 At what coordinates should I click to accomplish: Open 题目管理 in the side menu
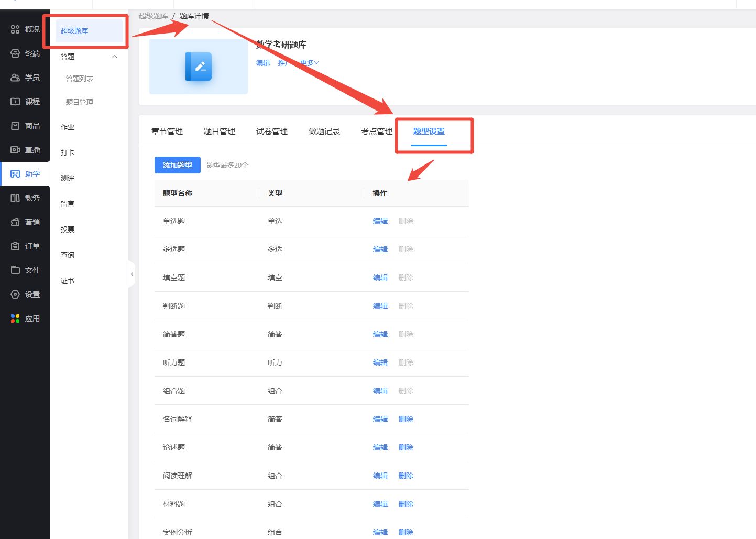[x=80, y=102]
